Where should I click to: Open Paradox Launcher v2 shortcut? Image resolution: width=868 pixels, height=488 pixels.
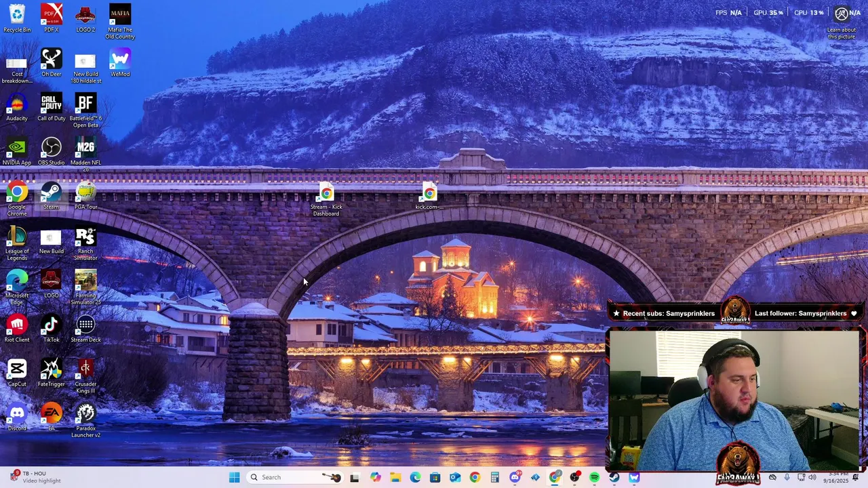point(85,420)
